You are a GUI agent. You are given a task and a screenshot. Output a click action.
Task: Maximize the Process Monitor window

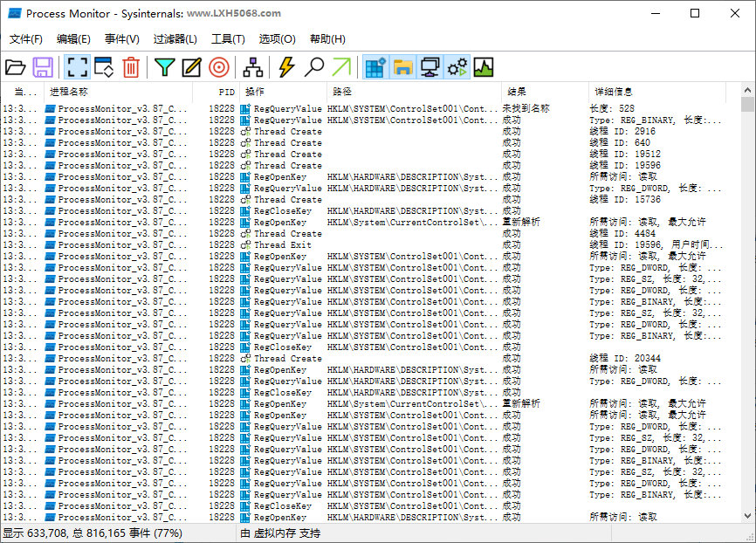(695, 13)
